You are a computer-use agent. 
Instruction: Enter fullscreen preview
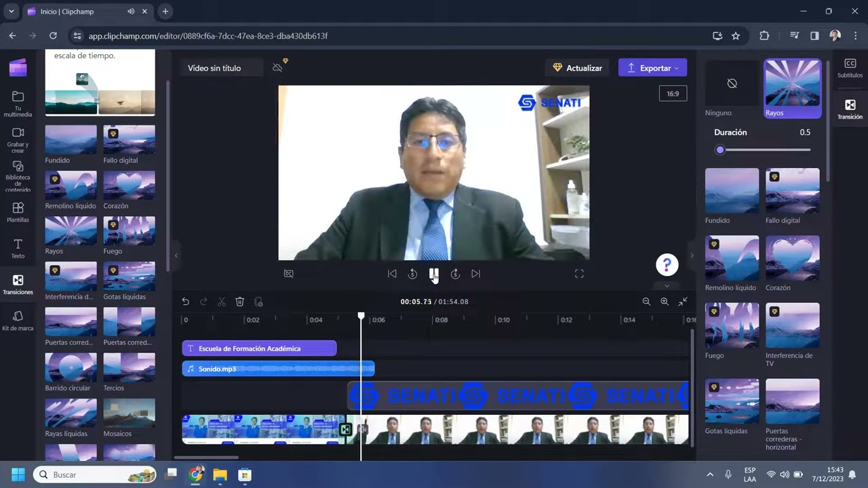pyautogui.click(x=579, y=274)
